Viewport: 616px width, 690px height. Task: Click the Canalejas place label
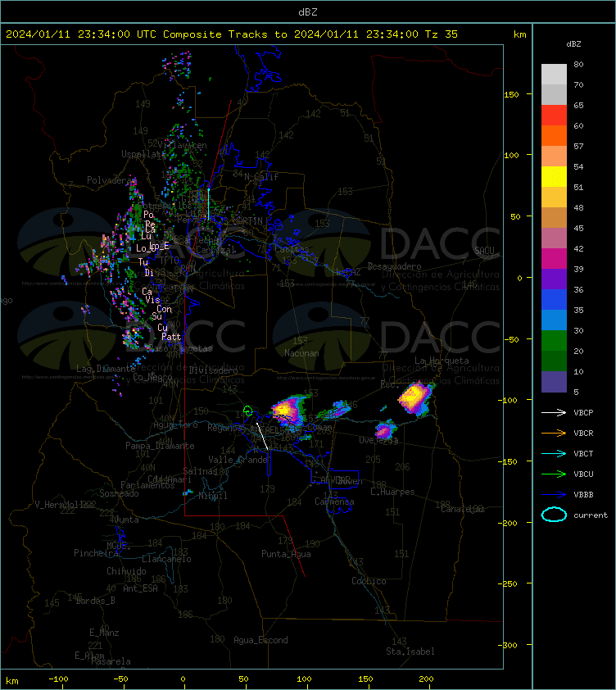(x=463, y=509)
